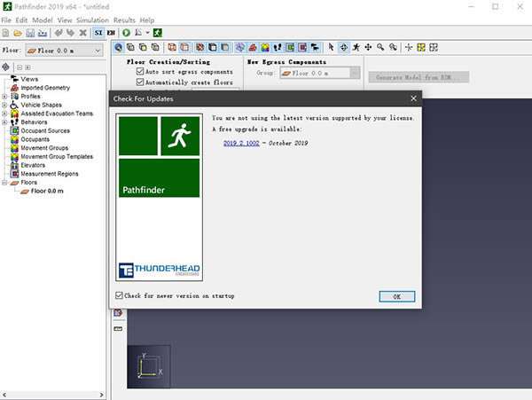Expand the Behaviors tree node

point(4,122)
